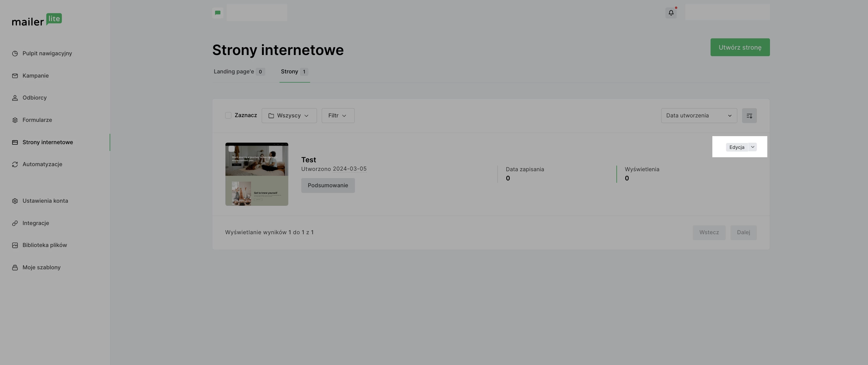Toggle the sort order icon button
This screenshot has width=868, height=365.
[x=749, y=116]
